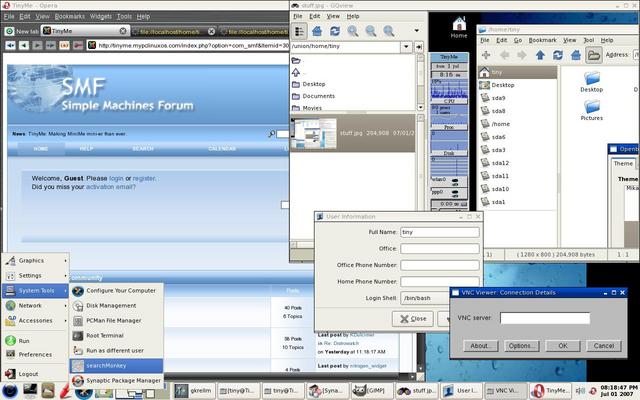Expand the Settings submenu in start menu
Viewport: 640px width, 400px height.
36,276
